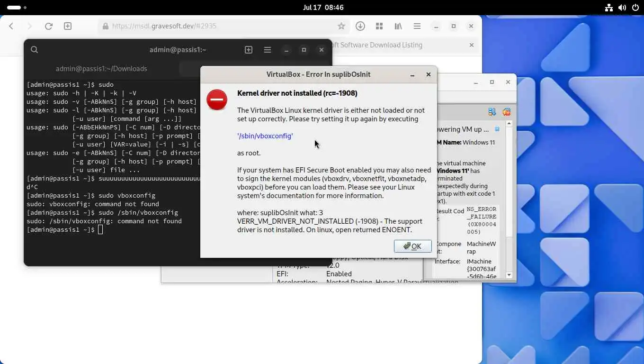The height and width of the screenshot is (364, 644).
Task: Click the red error stop icon
Action: point(217,100)
